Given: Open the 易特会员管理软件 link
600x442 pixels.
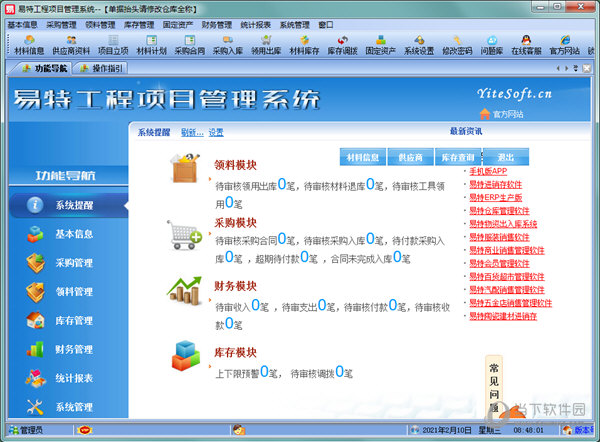Looking at the screenshot, I should [x=500, y=263].
